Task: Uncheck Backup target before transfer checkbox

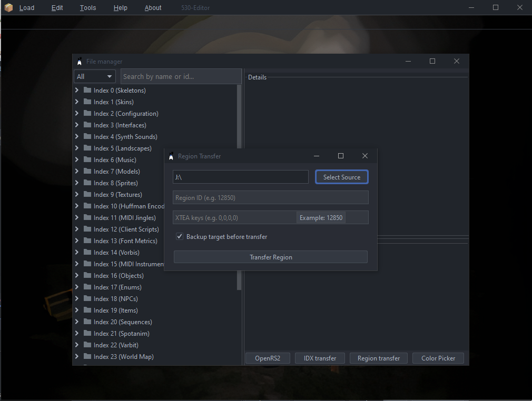Action: click(180, 237)
